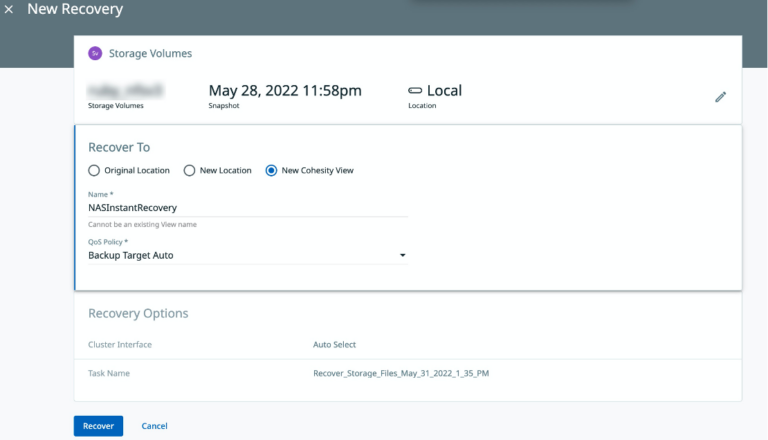Select the New Cohesity View option
Image resolution: width=768 pixels, height=440 pixels.
coord(271,171)
